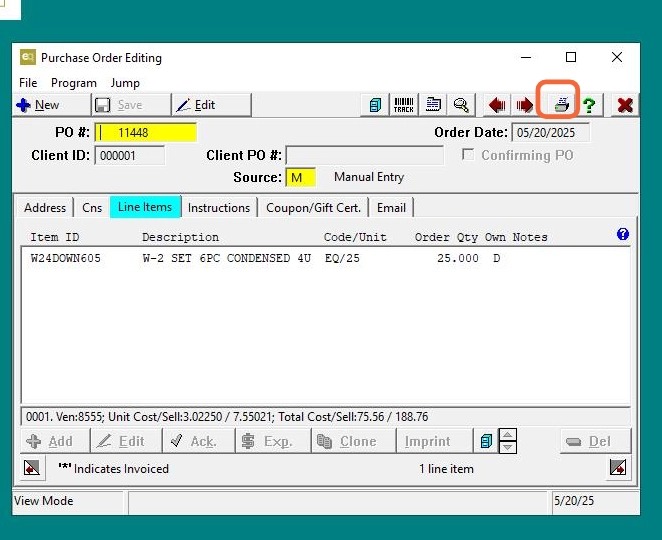Click the Purchase Order Editing app icon
This screenshot has width=662, height=540.
[28, 57]
